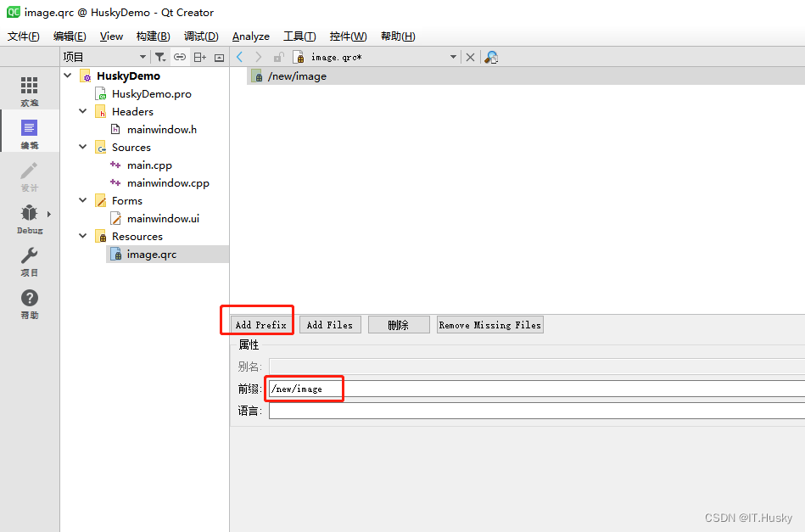Open the image.qrc open documents dropdown

click(x=453, y=57)
